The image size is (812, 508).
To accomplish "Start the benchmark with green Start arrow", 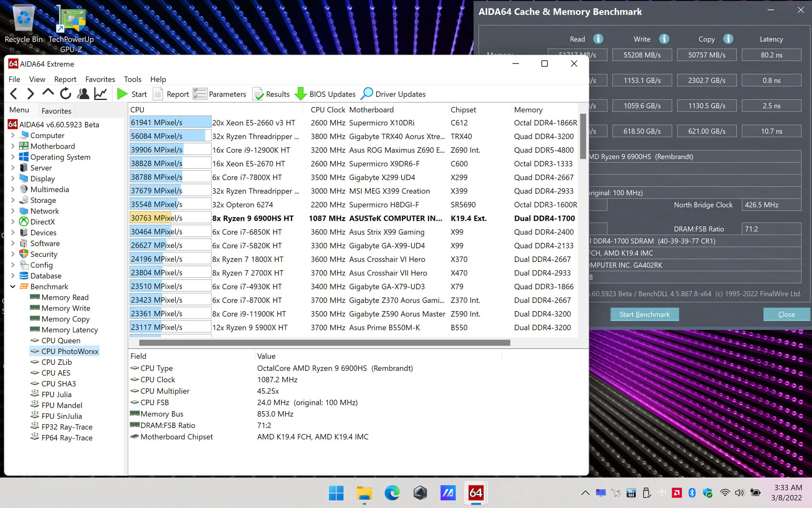I will 132,94.
